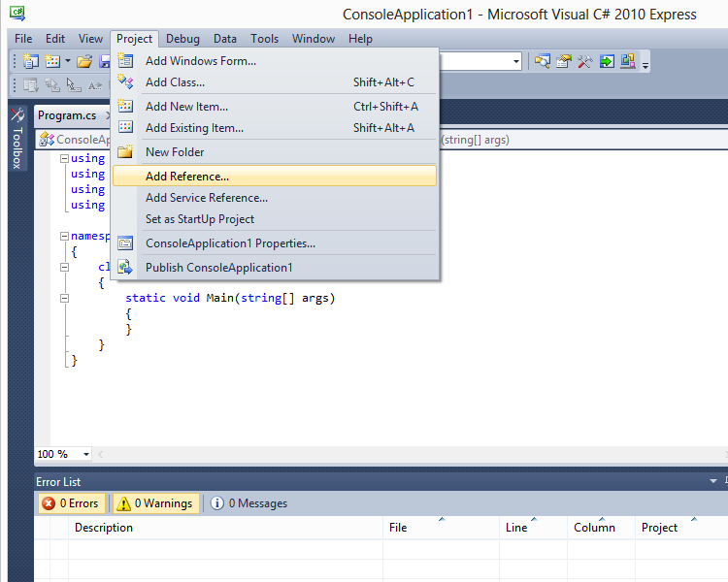Click the Toolbox hammer and wrench icon
Screen dimensions: 728x582
pos(585,61)
